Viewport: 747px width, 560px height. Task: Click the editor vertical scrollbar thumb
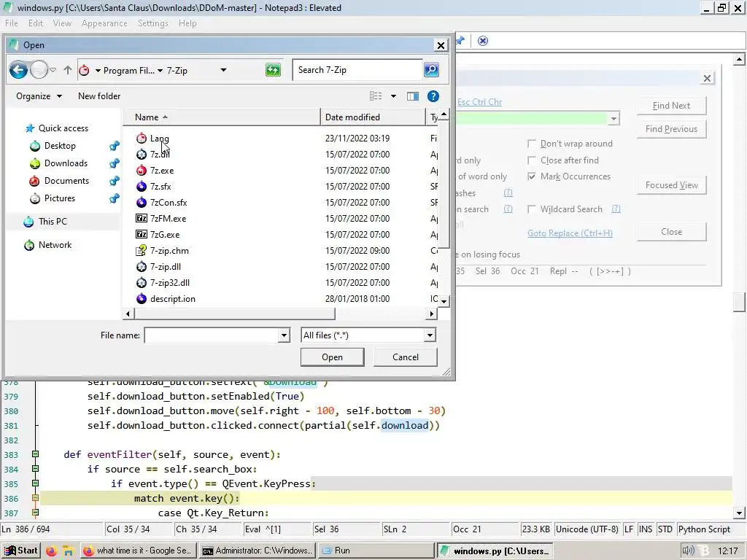coord(739,302)
